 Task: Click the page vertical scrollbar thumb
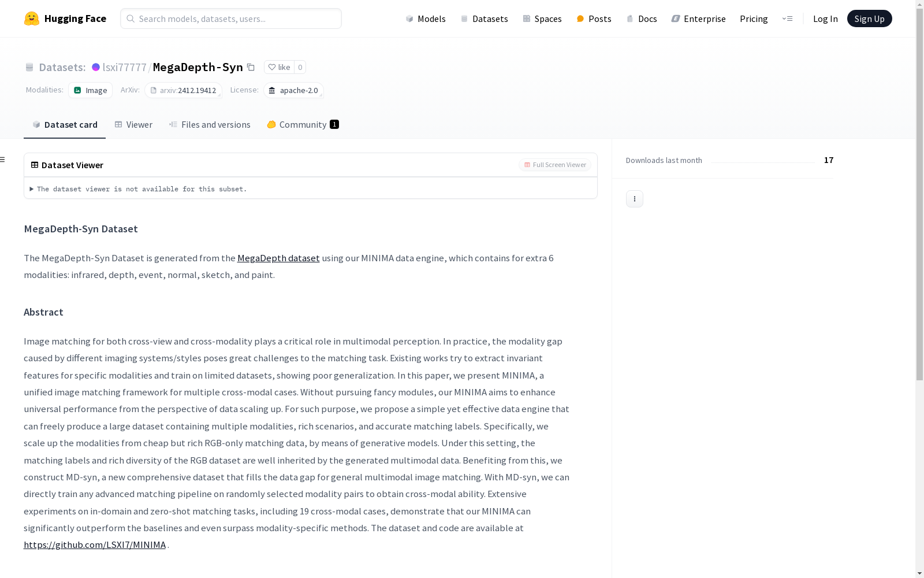(x=919, y=194)
